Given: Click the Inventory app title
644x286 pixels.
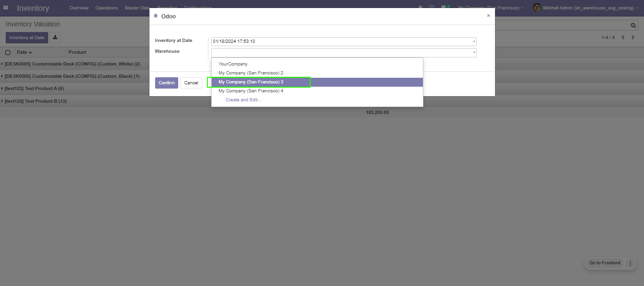Looking at the screenshot, I should [33, 8].
